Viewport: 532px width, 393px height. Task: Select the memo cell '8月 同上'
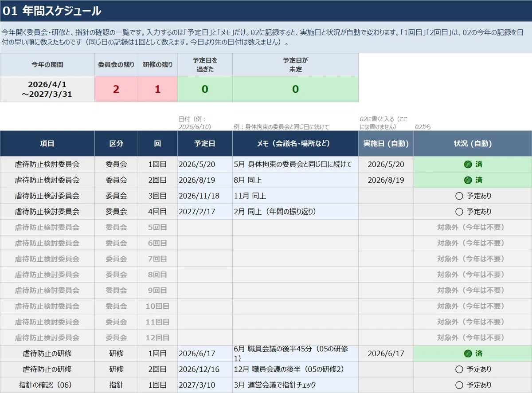click(x=295, y=180)
